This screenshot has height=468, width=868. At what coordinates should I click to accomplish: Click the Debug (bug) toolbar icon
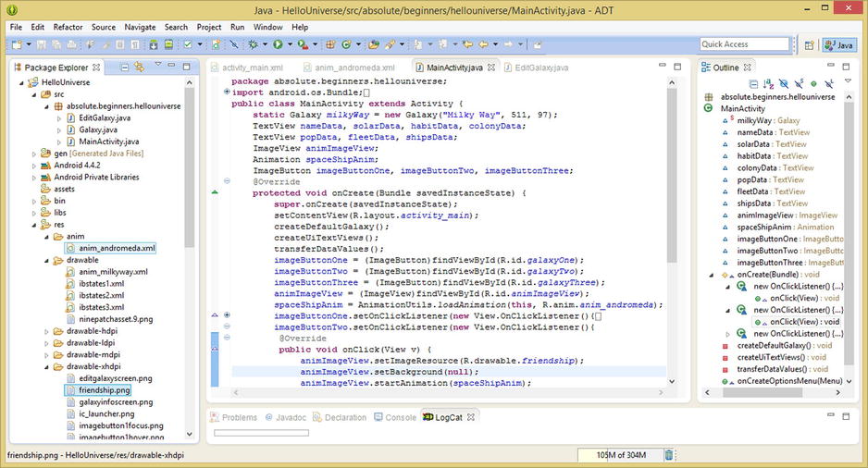click(254, 44)
